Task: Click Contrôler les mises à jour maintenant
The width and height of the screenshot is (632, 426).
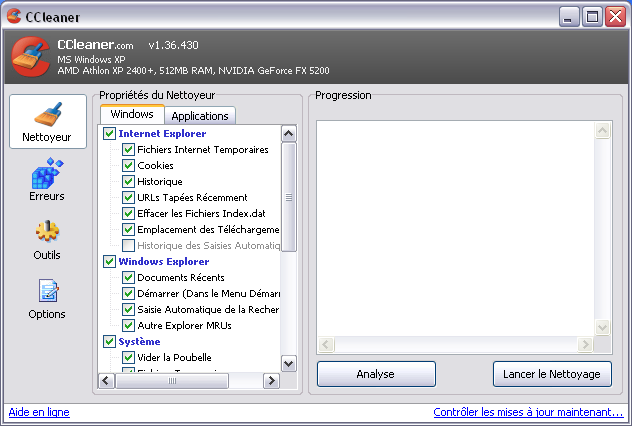Action: coord(528,412)
